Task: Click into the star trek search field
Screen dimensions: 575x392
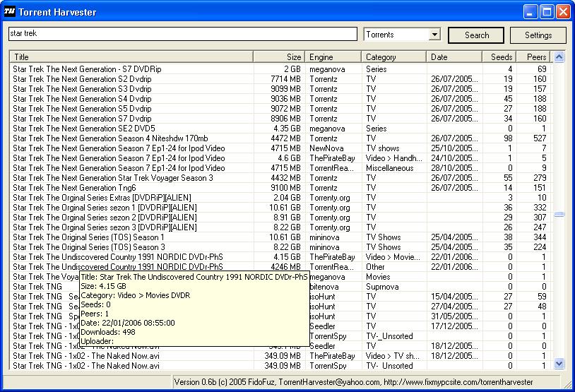Action: (x=182, y=34)
